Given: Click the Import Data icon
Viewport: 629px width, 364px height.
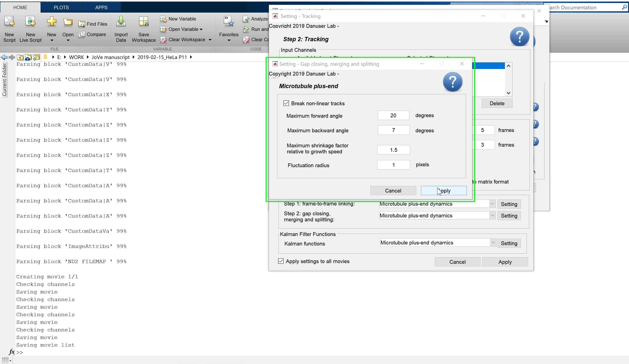Looking at the screenshot, I should pyautogui.click(x=121, y=22).
